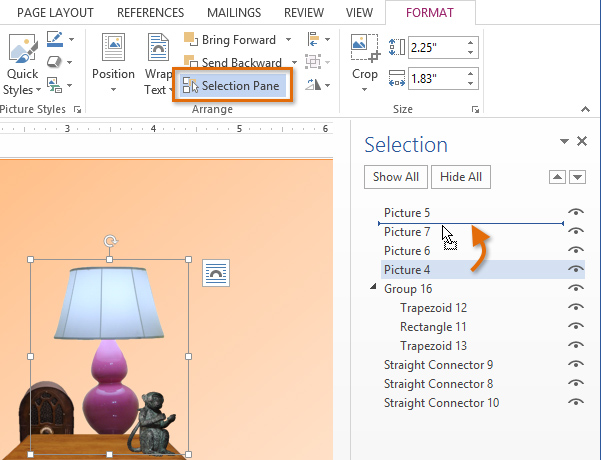Open the Selection Pane
Viewport: 601px width, 460px height.
tap(233, 85)
